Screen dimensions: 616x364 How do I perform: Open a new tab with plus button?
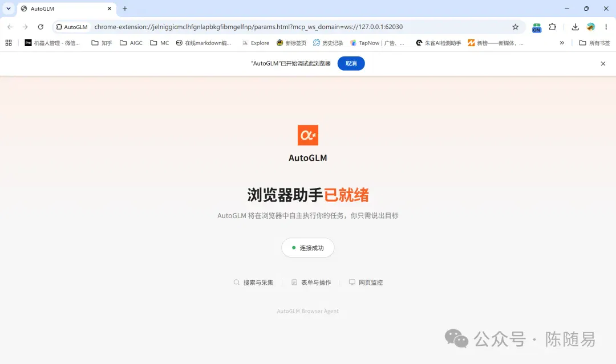tap(125, 9)
